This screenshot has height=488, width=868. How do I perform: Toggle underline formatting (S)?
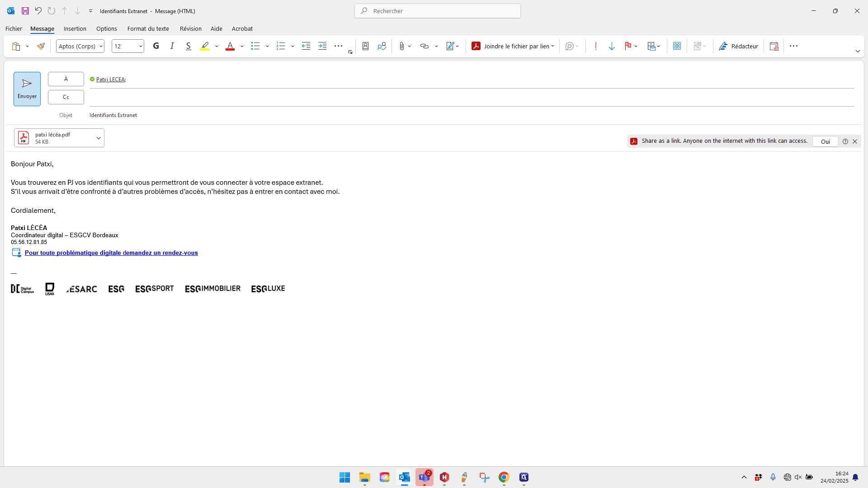click(189, 46)
